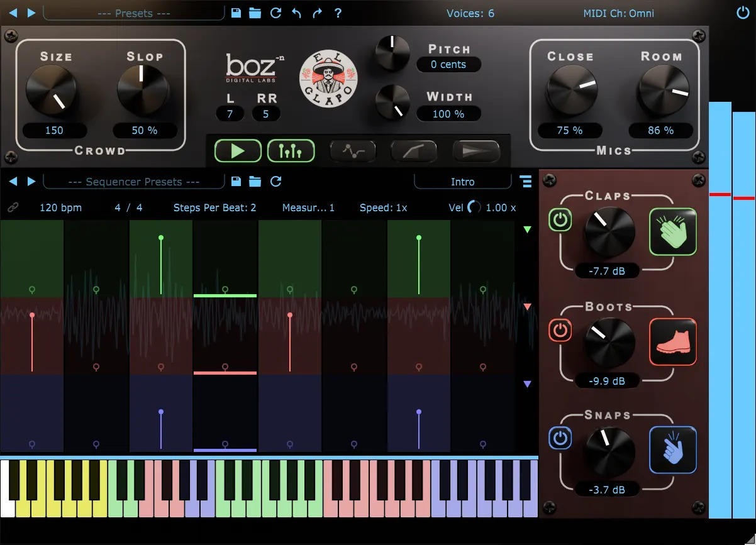Click the finger snap sample icon
This screenshot has width=756, height=545.
[673, 450]
